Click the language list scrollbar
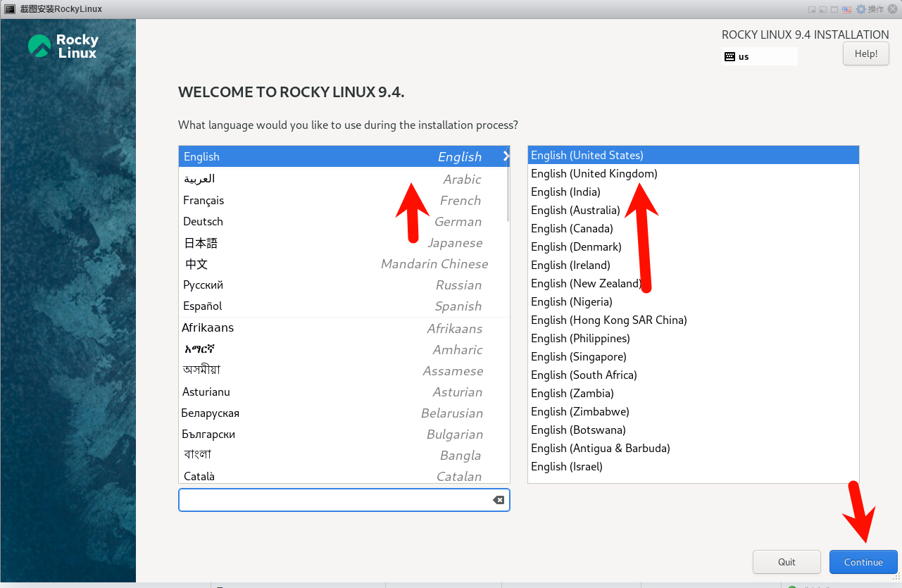The image size is (902, 588). 508,195
